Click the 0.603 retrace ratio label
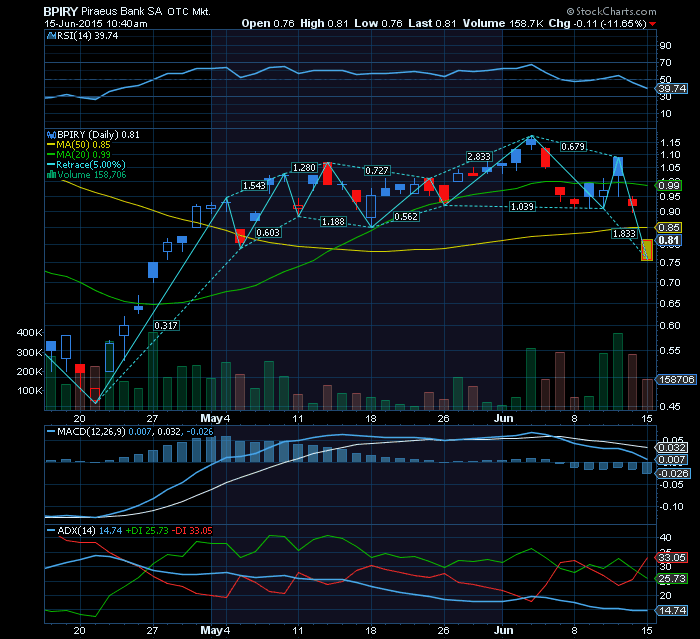Viewport: 700px width, 639px height. point(268,233)
